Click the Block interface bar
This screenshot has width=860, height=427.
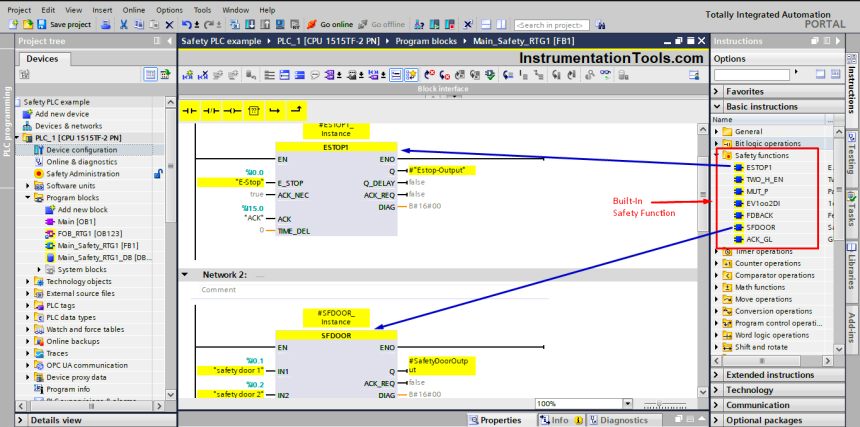[x=444, y=89]
